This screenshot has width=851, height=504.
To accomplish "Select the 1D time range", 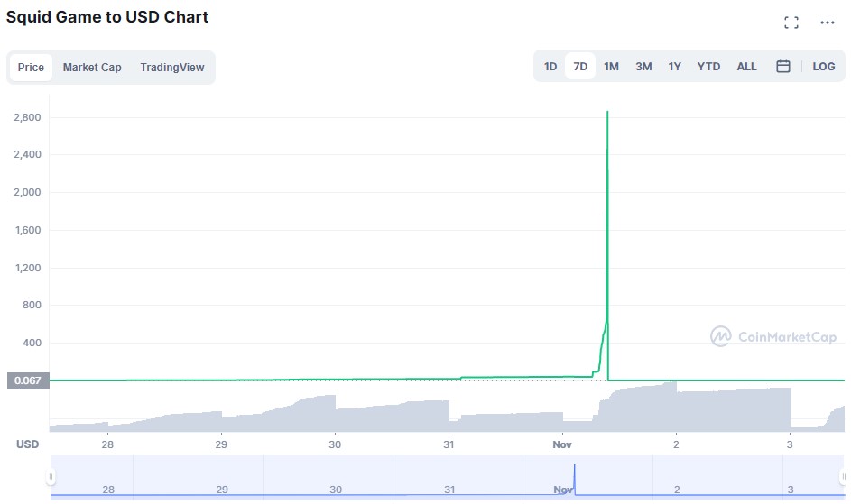I will 550,66.
